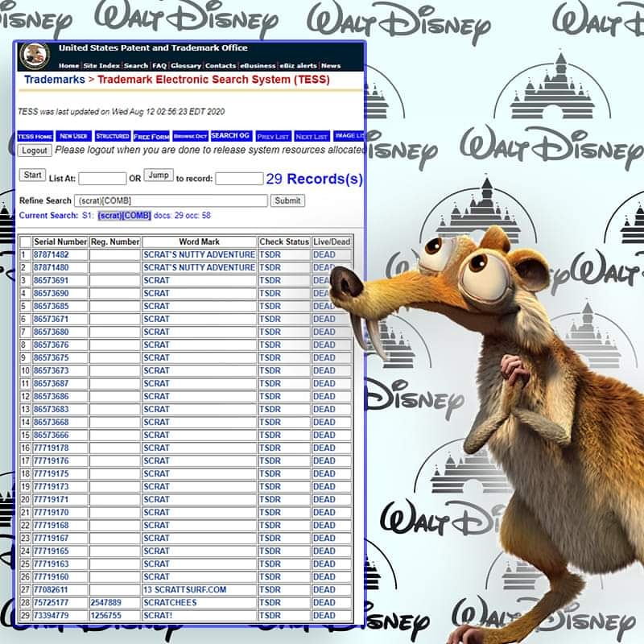The width and height of the screenshot is (644, 644).
Task: Go to Next List of results
Action: [x=312, y=136]
